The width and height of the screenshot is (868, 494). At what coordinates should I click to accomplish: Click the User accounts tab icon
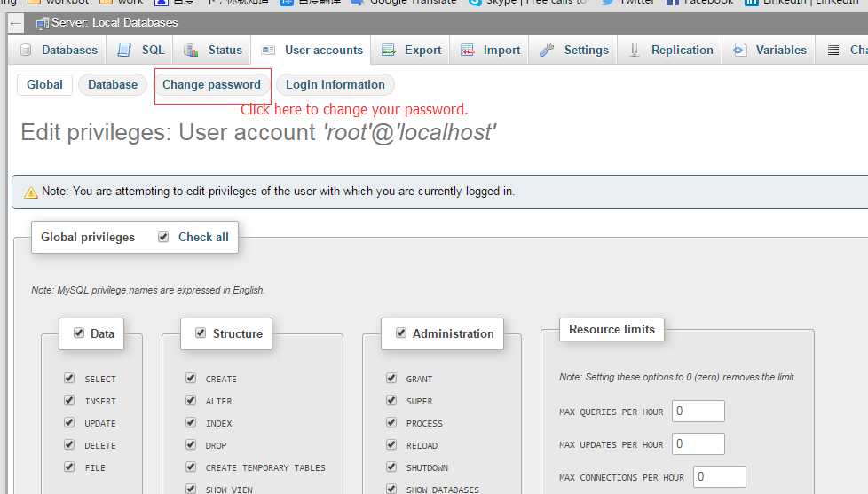[x=269, y=51]
